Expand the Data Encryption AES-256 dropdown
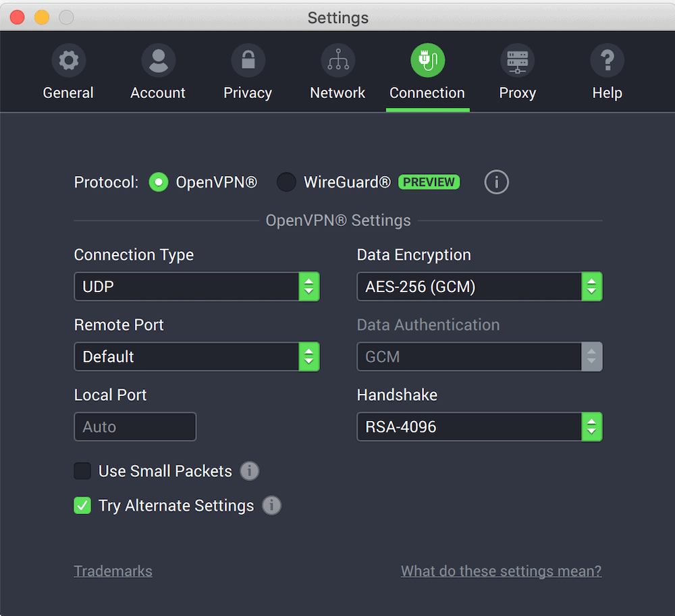Viewport: 675px width, 616px height. pyautogui.click(x=479, y=287)
